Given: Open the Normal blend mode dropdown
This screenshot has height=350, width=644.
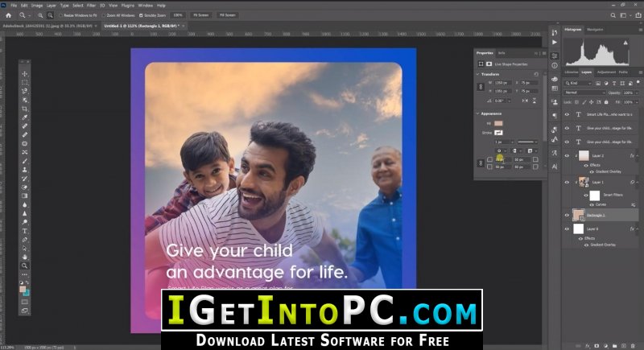Looking at the screenshot, I should [585, 93].
